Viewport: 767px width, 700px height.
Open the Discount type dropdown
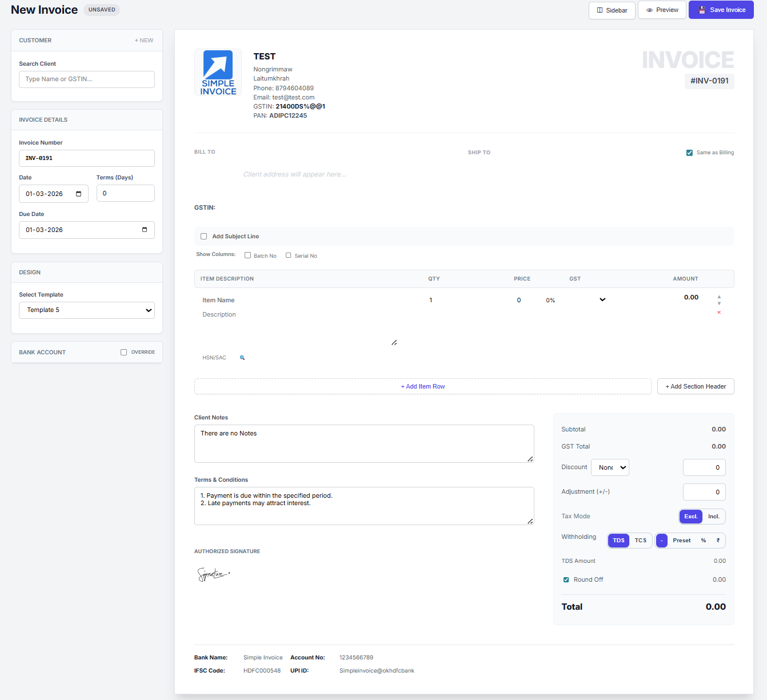[x=610, y=467]
